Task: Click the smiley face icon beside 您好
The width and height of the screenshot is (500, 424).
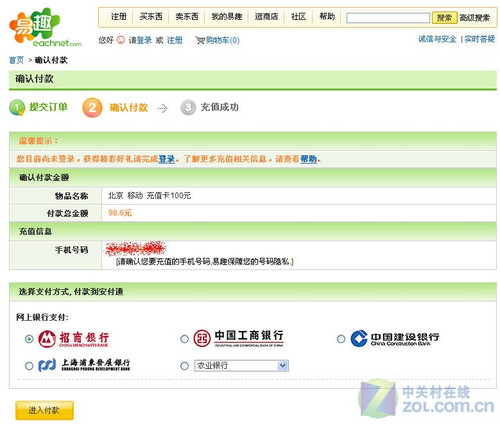Action: 121,40
